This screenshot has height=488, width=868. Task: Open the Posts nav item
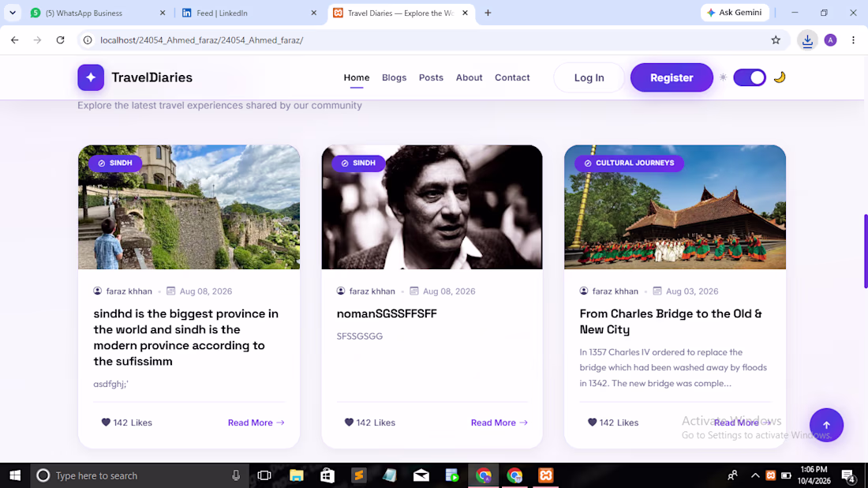431,77
